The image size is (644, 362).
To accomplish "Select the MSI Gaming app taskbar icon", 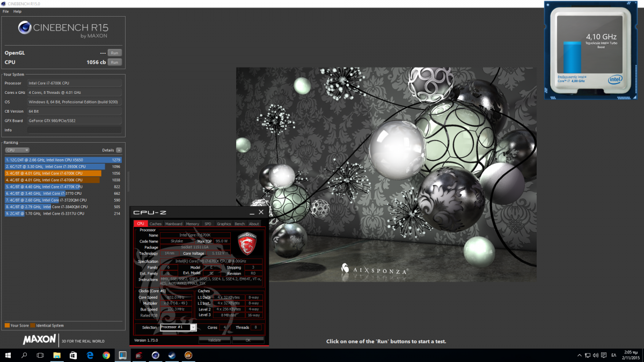I will coord(138,355).
